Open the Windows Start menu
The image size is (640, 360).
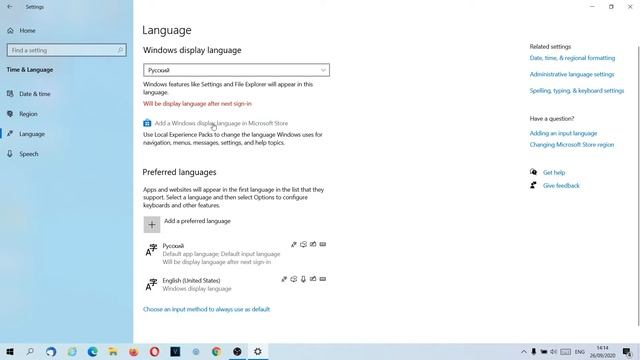pos(10,352)
